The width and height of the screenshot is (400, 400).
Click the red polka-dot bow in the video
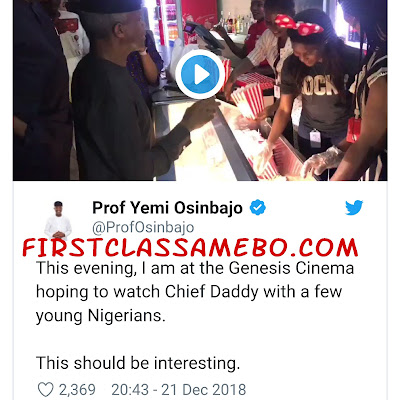pos(298,25)
